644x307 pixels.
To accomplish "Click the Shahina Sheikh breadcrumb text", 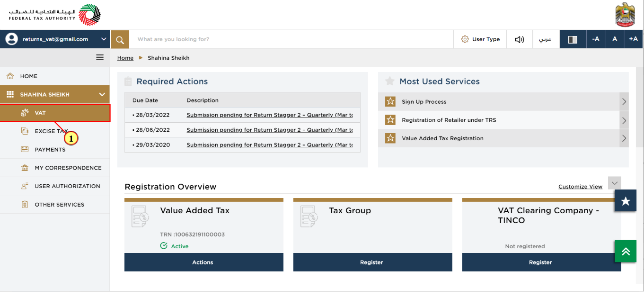I will 168,58.
